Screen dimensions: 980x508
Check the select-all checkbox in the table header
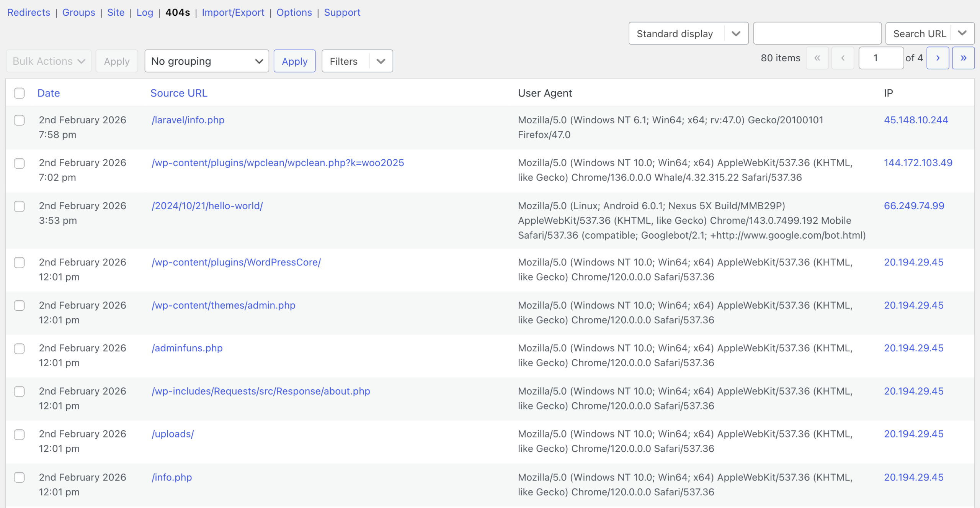pyautogui.click(x=19, y=93)
